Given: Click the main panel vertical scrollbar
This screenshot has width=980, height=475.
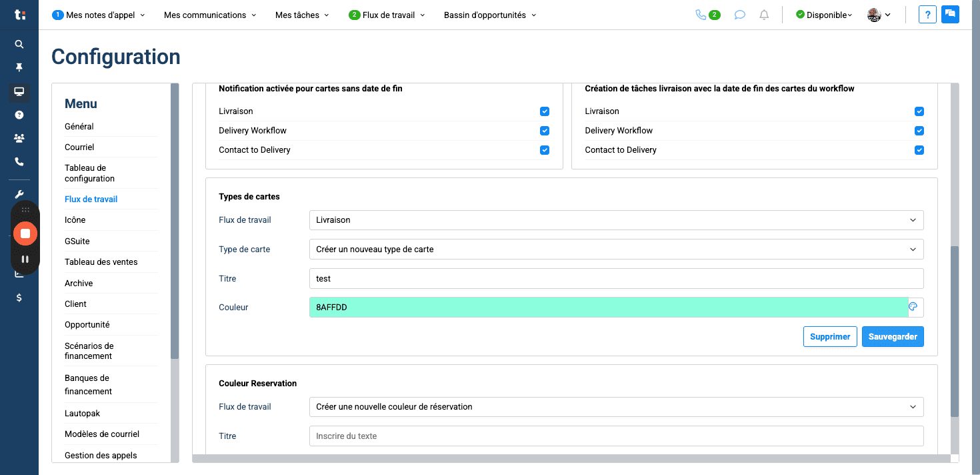Looking at the screenshot, I should point(955,331).
